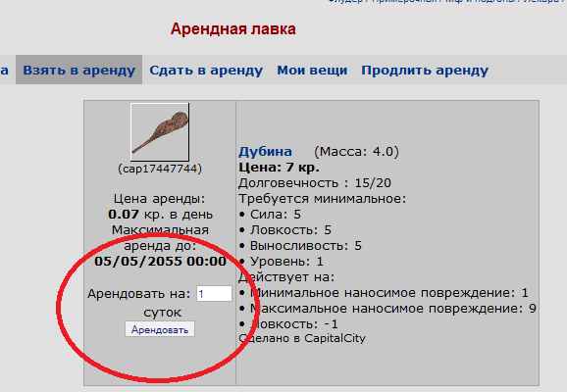
Task: Click the club item thumbnail image
Action: tap(160, 132)
